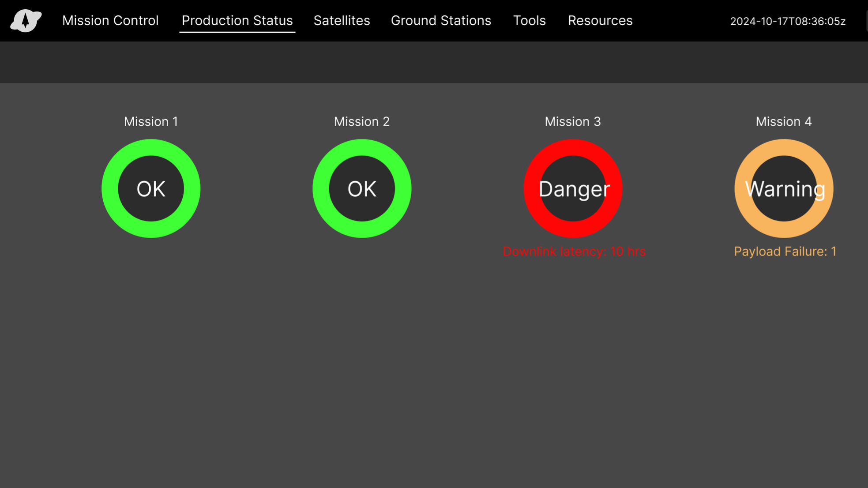This screenshot has height=488, width=868.
Task: Click the OK text inside Mission 1
Action: tap(151, 189)
